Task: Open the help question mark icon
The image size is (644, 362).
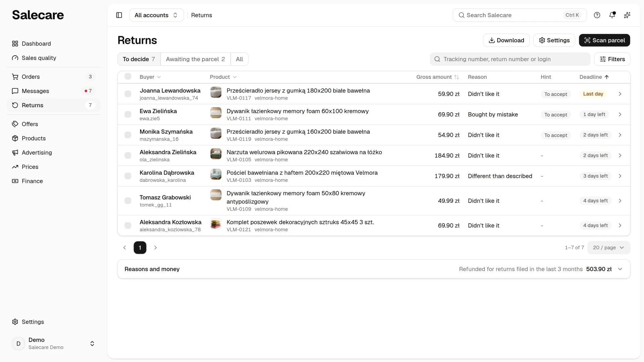Action: (597, 15)
